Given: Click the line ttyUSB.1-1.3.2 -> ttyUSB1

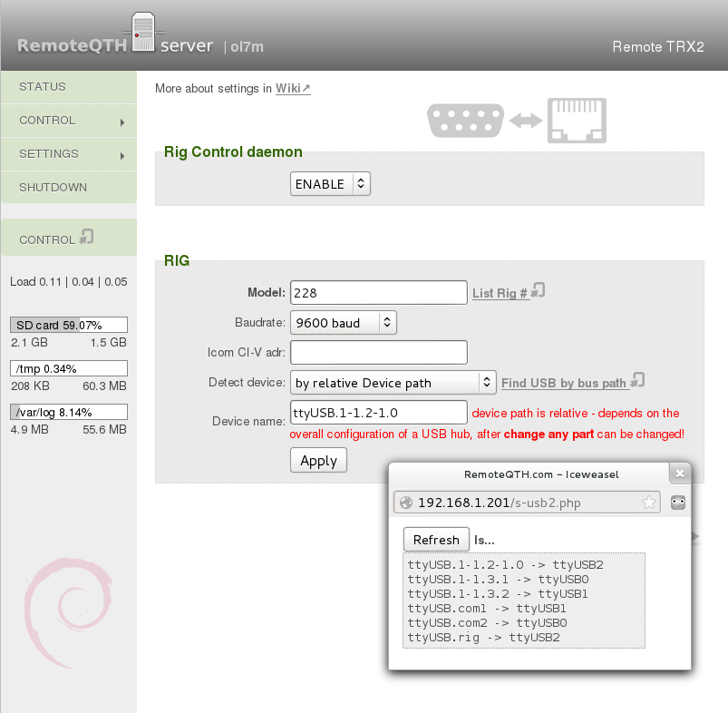Looking at the screenshot, I should 499,593.
